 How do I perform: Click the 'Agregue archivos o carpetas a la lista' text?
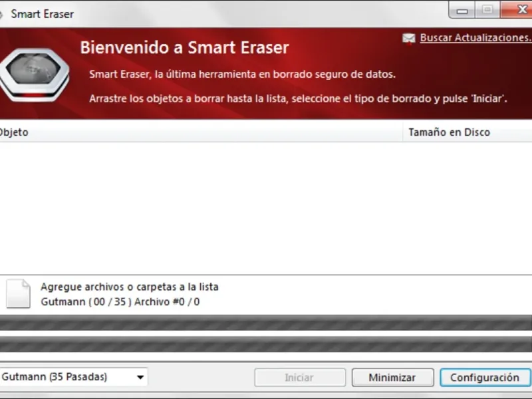(129, 287)
